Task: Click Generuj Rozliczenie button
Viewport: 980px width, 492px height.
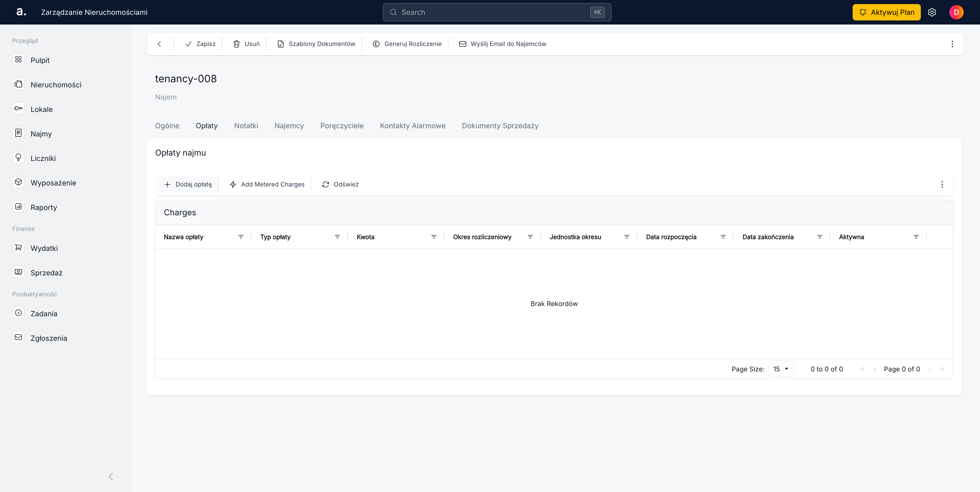Action: tap(407, 44)
